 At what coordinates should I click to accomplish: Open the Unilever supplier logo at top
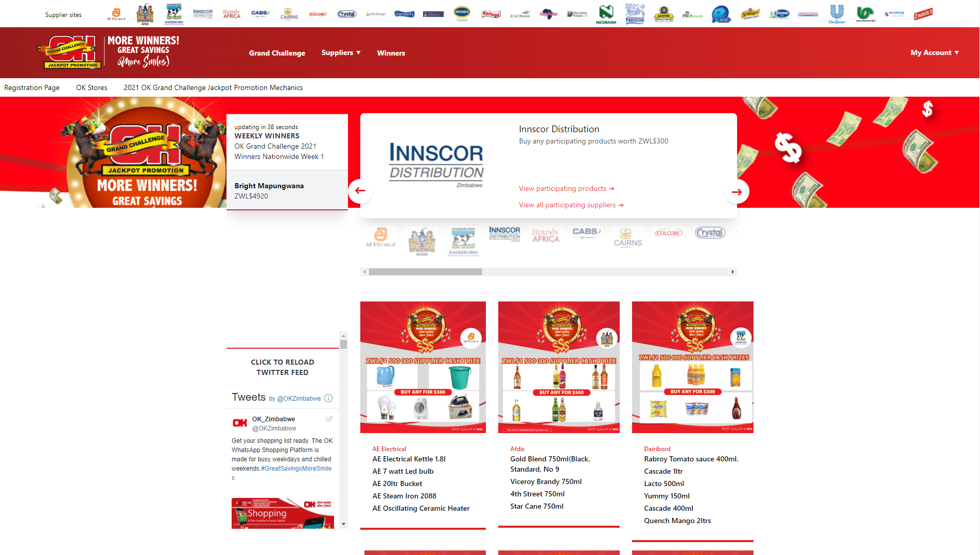[x=837, y=14]
